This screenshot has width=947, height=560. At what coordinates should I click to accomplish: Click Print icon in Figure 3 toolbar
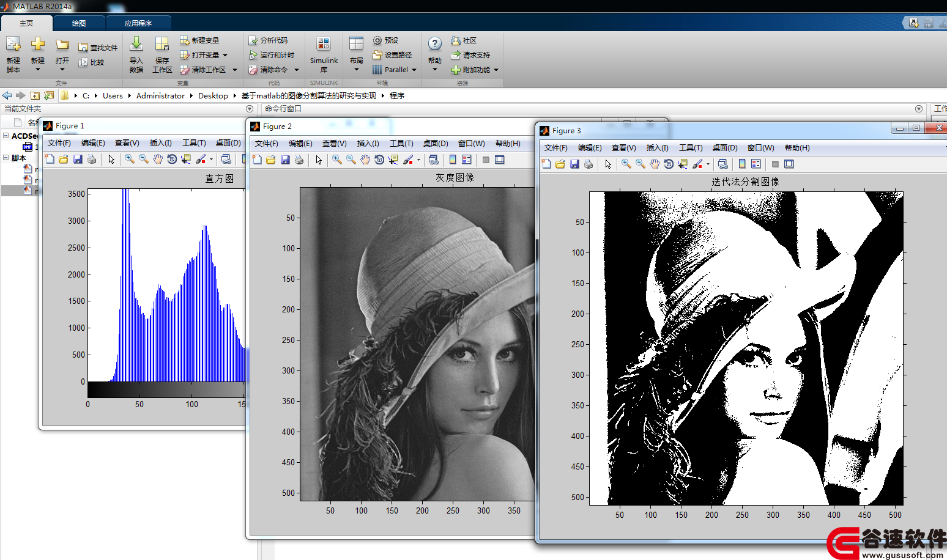pyautogui.click(x=588, y=164)
